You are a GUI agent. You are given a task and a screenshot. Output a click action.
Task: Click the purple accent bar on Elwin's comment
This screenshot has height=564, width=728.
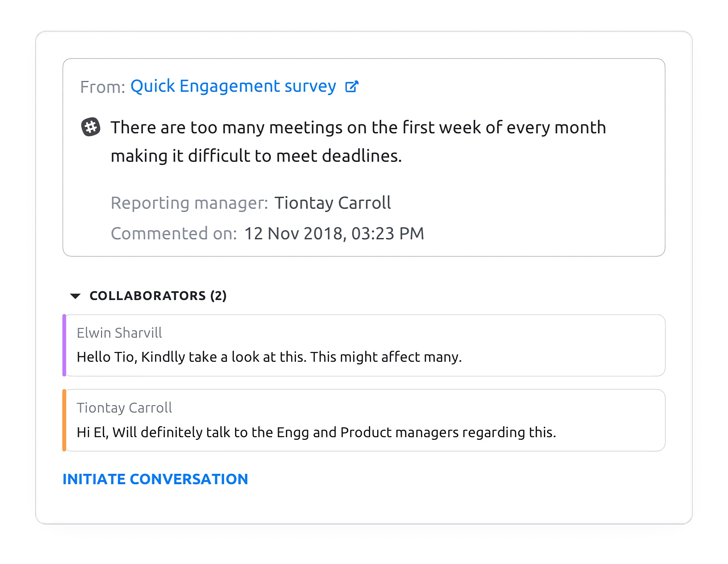click(x=64, y=346)
